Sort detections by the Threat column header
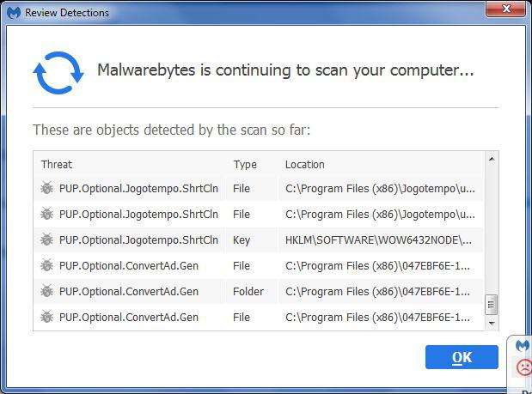Image resolution: width=532 pixels, height=394 pixels. click(57, 164)
